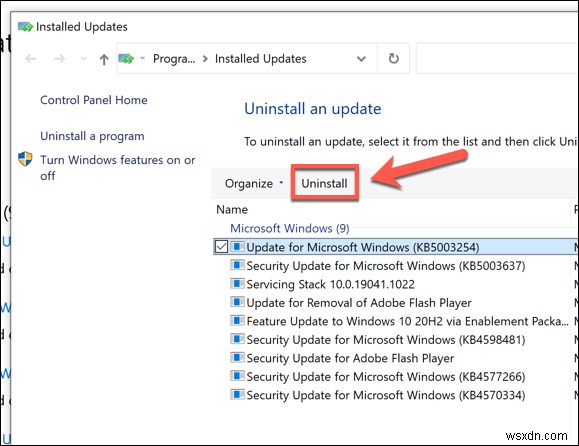This screenshot has width=579, height=446.
Task: Select Servicing Stack 10.0.19041.1022 row
Action: tap(330, 284)
